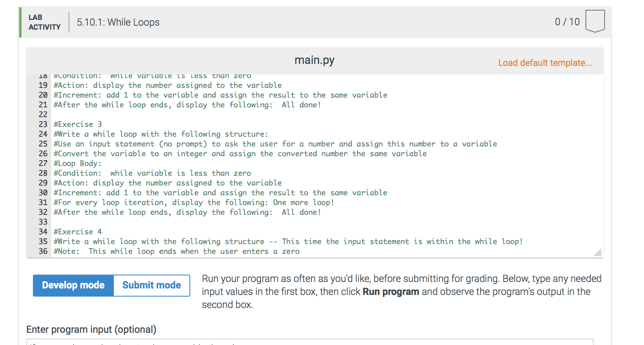This screenshot has width=644, height=345.
Task: Click the 5.10.1: While Loops title
Action: click(x=117, y=22)
